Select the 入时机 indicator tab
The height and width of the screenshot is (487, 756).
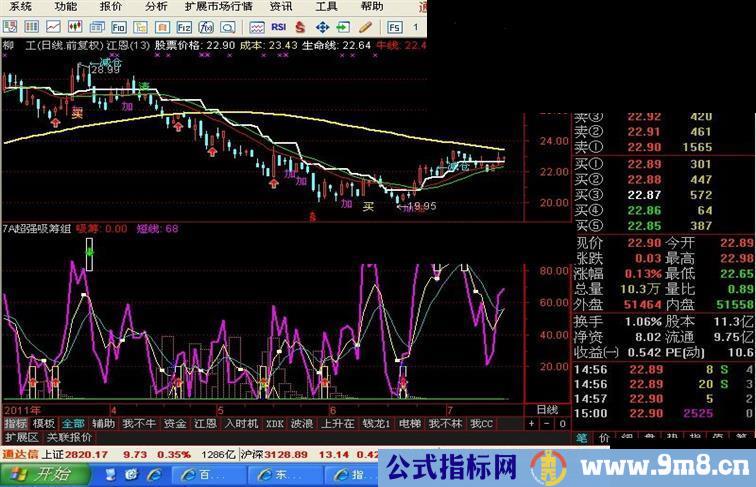click(x=241, y=424)
